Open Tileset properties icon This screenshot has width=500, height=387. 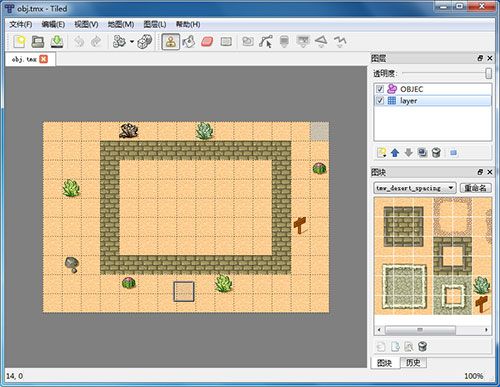point(409,347)
